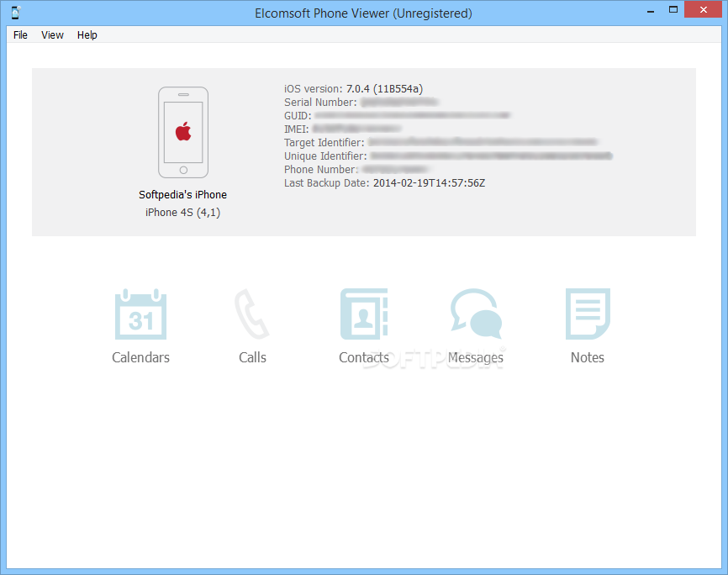Open the Contacts address book icon
Viewport: 728px width, 575px height.
click(x=364, y=314)
